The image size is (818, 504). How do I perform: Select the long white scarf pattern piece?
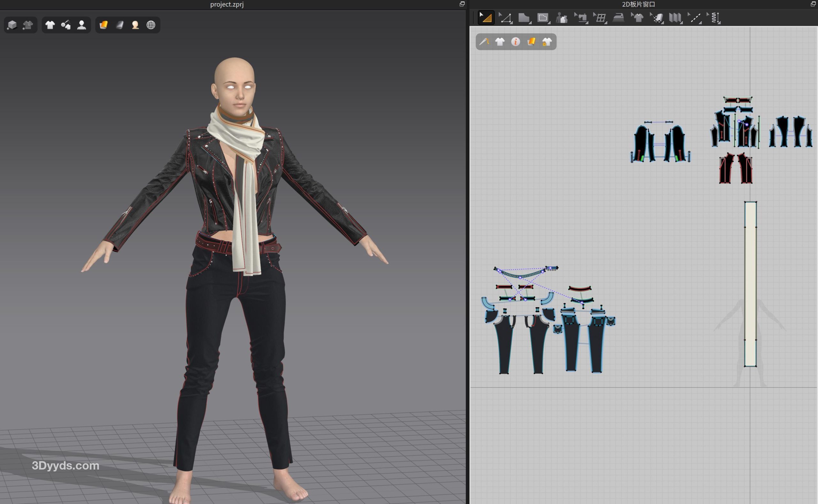(750, 283)
